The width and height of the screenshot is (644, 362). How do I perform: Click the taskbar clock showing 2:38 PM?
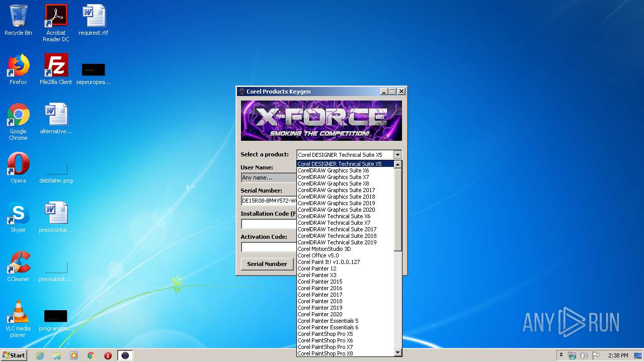pos(618,355)
